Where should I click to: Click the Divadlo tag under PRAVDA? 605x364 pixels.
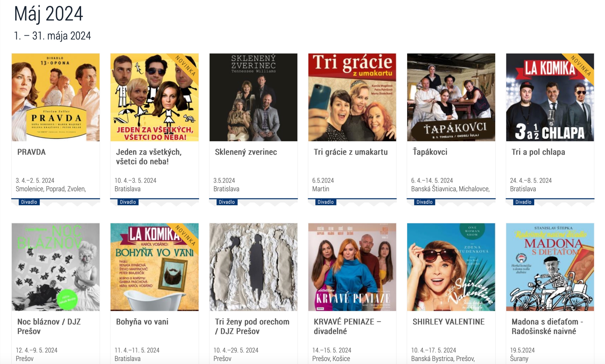coord(29,202)
